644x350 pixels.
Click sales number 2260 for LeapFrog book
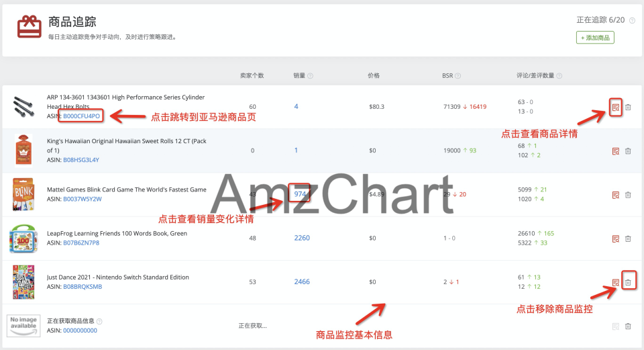[302, 238]
